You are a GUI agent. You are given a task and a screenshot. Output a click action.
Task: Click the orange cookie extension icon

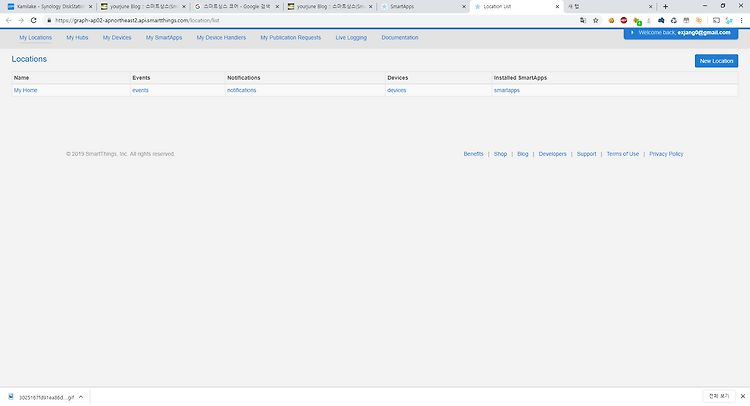[x=611, y=21]
